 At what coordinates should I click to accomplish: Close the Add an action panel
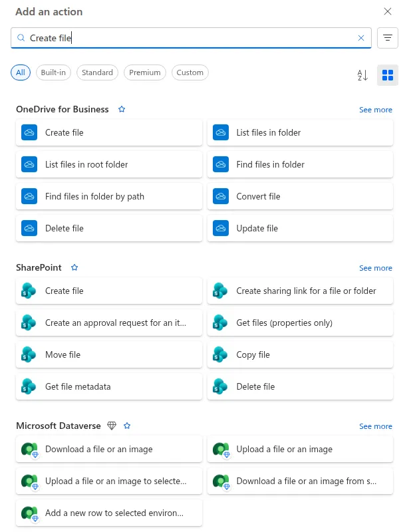388,11
